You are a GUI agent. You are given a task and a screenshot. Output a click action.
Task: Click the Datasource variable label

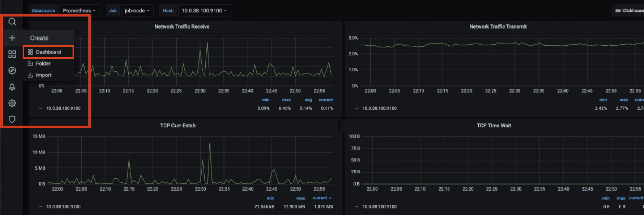pos(43,10)
